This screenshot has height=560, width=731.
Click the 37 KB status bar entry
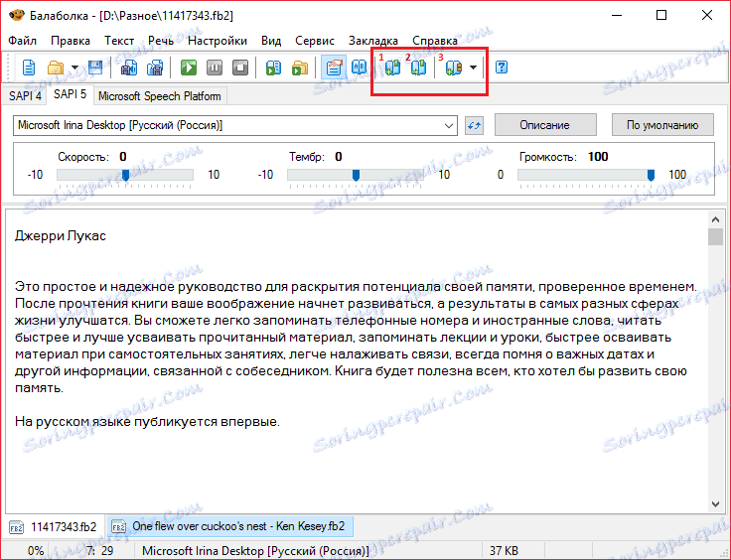point(504,551)
